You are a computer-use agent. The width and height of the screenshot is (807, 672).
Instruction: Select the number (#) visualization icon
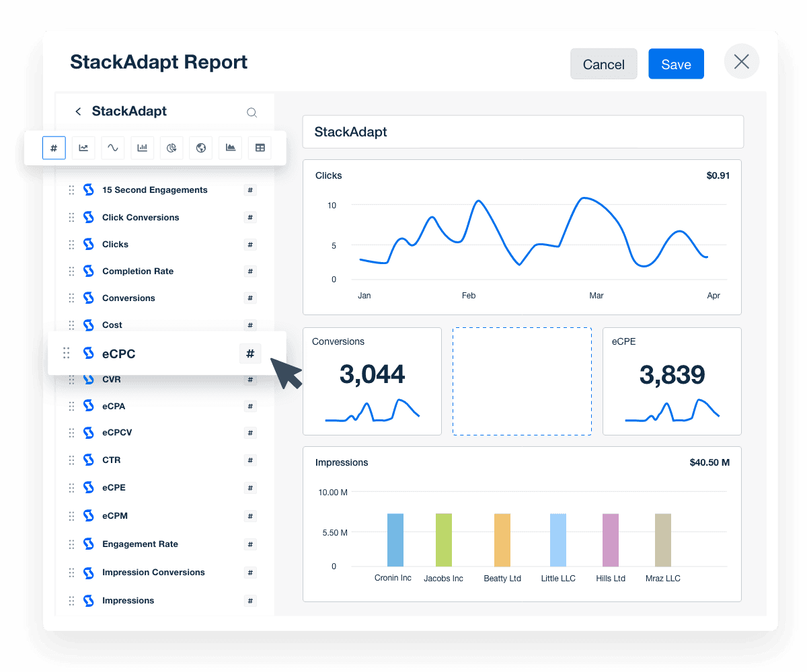click(54, 148)
